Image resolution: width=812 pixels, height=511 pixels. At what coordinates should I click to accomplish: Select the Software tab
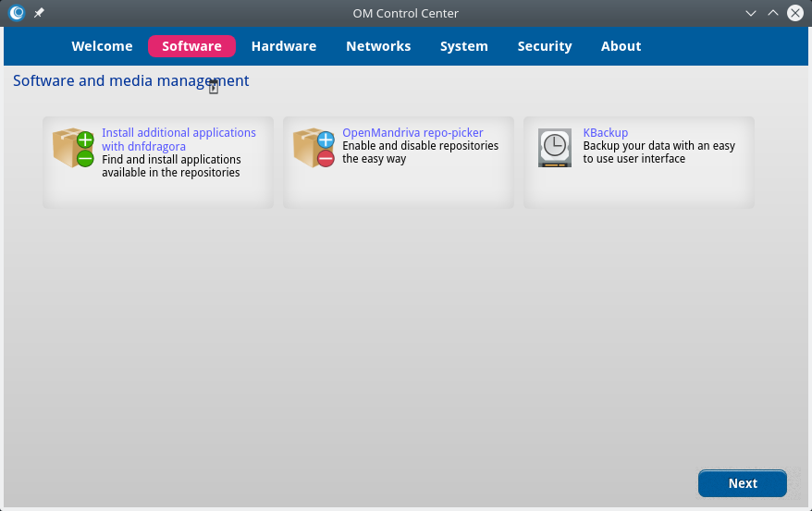(x=191, y=46)
